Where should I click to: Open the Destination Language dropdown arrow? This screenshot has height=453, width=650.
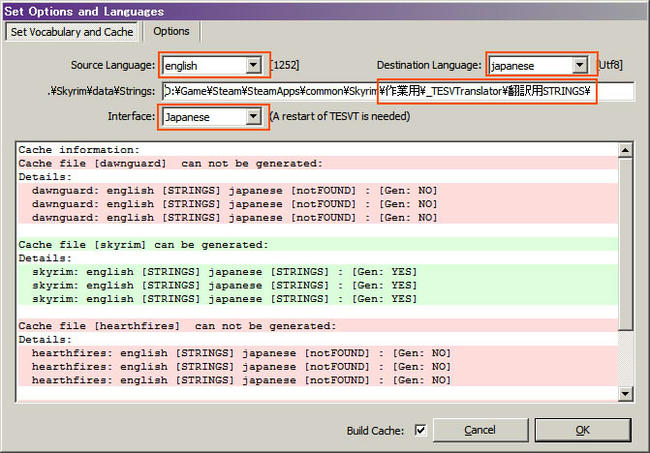580,65
